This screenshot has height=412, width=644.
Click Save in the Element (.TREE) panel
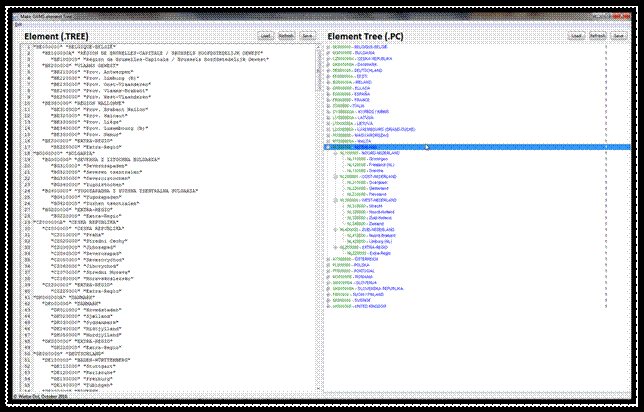coord(307,35)
